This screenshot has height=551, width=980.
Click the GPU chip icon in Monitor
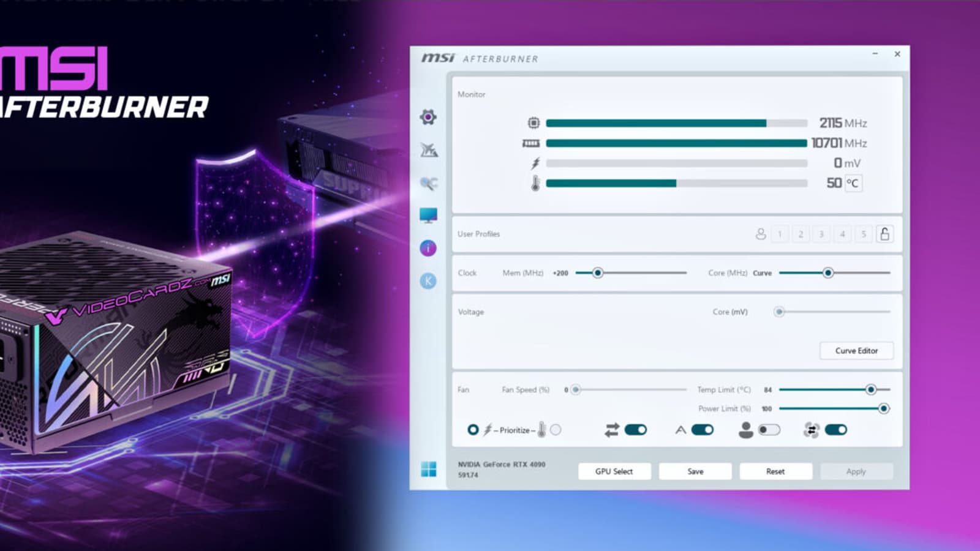coord(533,123)
